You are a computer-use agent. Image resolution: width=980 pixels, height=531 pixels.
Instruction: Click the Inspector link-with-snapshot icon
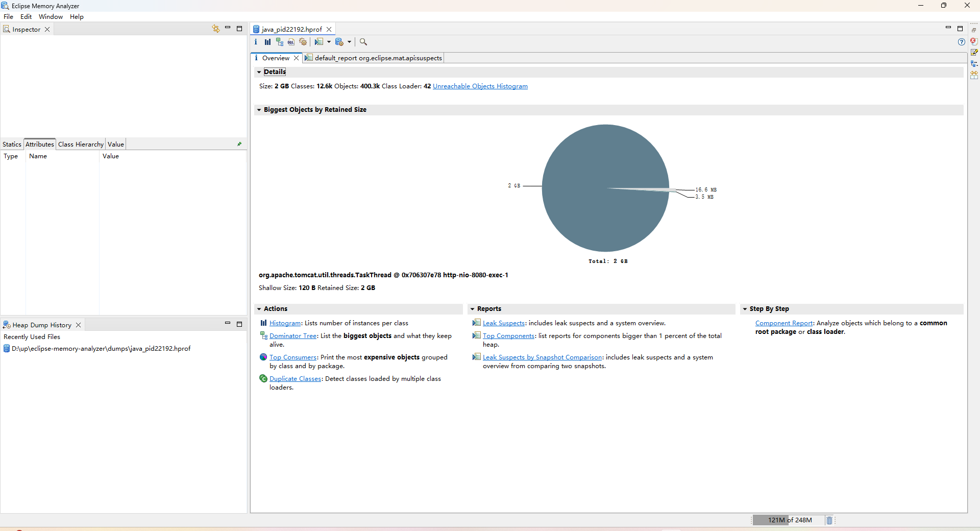216,29
